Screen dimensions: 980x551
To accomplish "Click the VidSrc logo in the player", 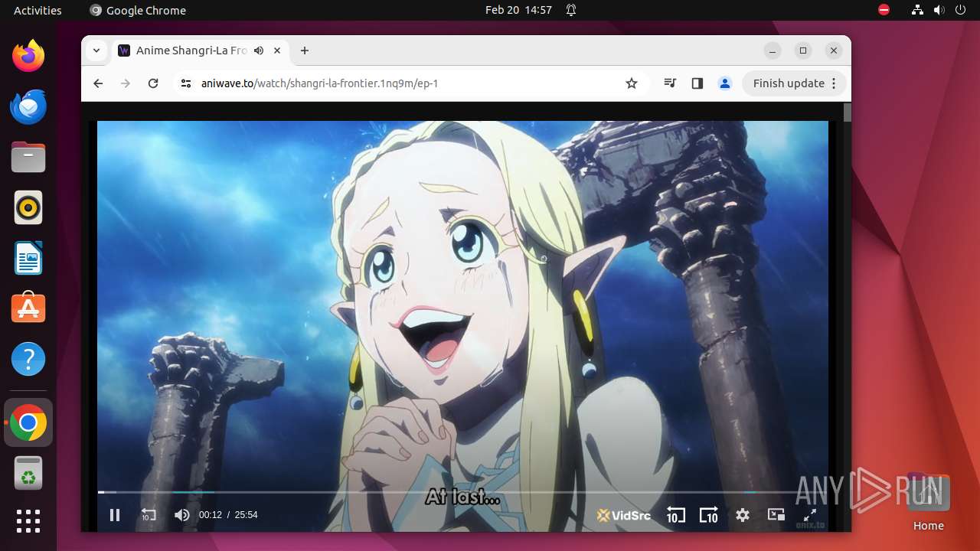I will coord(624,515).
